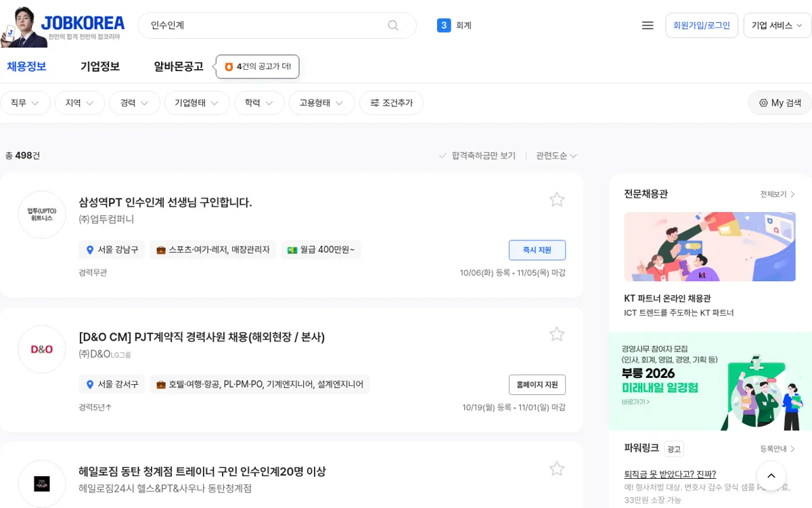
Task: Click the 헤일로짐 company logo
Action: [x=42, y=484]
